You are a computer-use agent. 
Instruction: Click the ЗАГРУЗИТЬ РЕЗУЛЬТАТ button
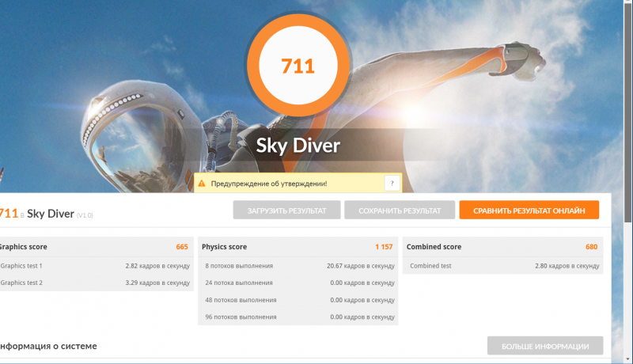click(x=286, y=210)
